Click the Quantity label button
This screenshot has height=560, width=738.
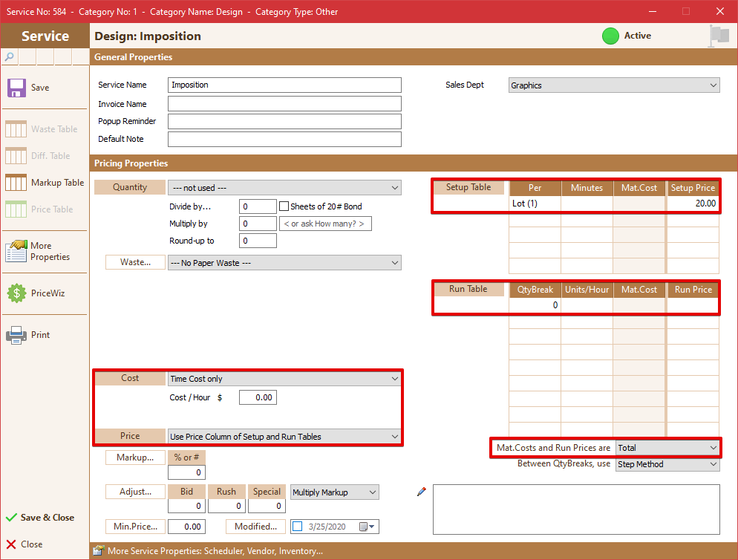(130, 187)
